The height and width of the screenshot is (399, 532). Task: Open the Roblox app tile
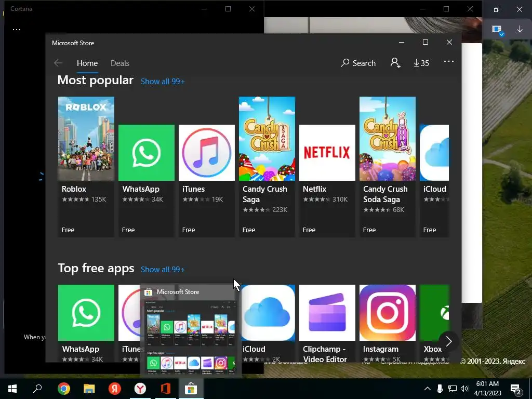click(86, 167)
